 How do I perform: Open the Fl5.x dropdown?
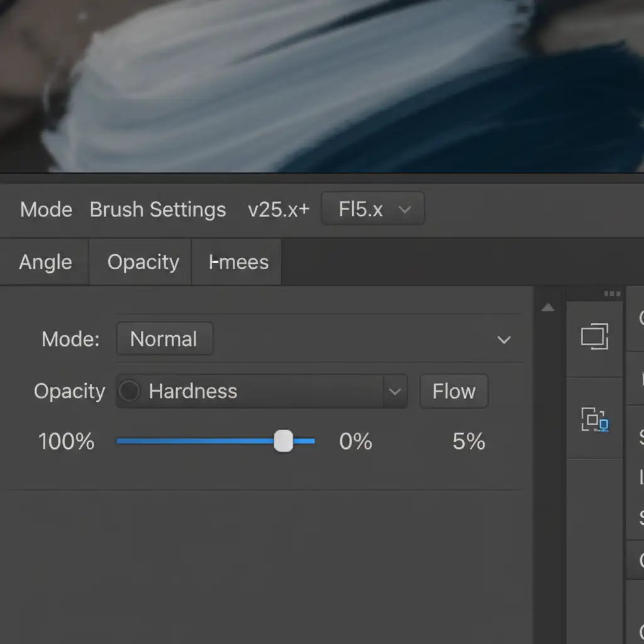click(x=373, y=209)
